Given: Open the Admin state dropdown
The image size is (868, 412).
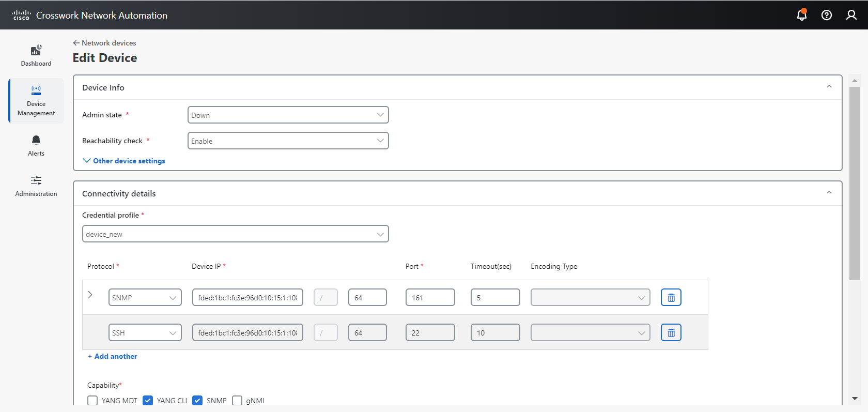Looking at the screenshot, I should 288,115.
